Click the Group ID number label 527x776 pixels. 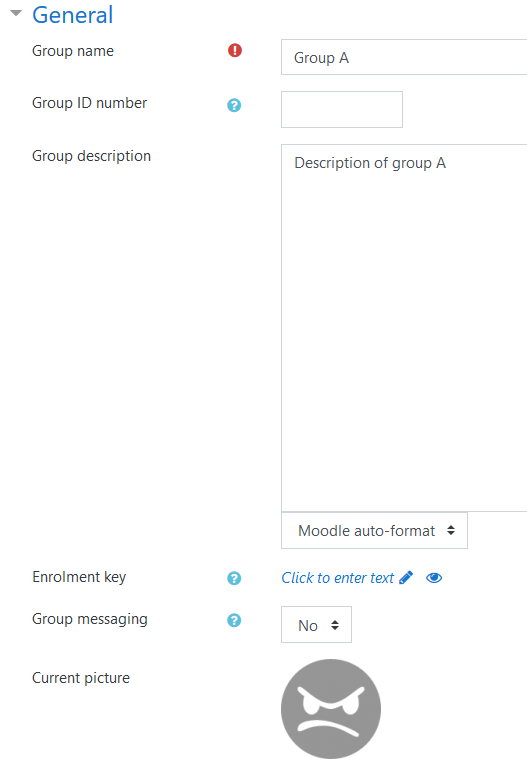(90, 103)
